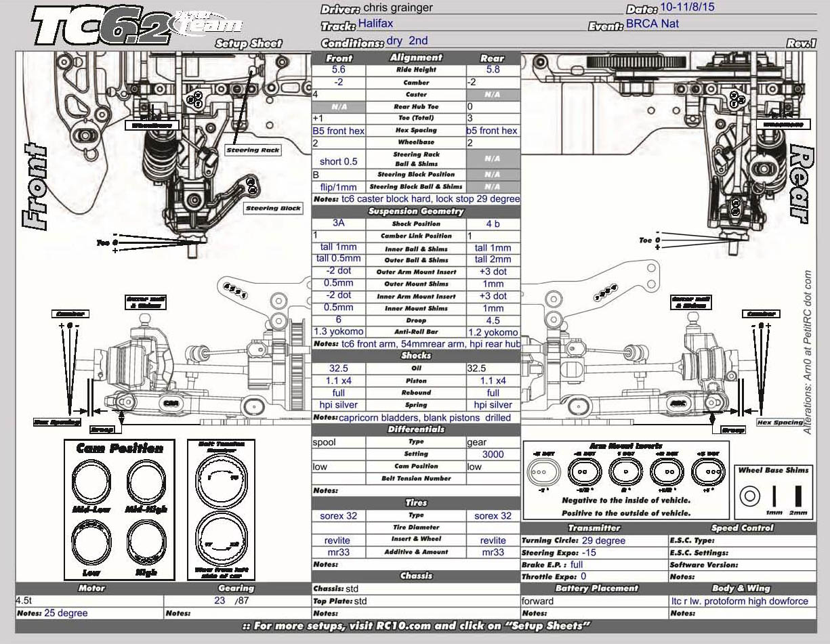The width and height of the screenshot is (830, 644).
Task: Click the front tire Type 'sorex 32'
Action: tap(339, 516)
